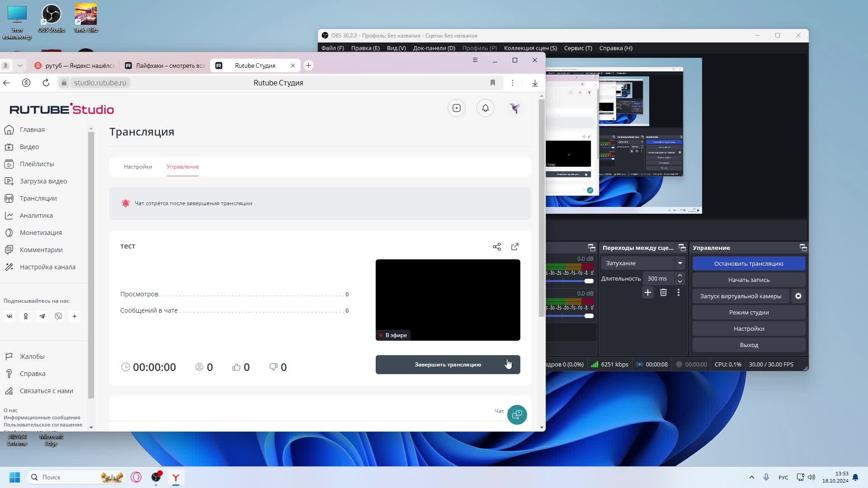Delete the transition in OBS
Image resolution: width=868 pixels, height=488 pixels.
(x=663, y=292)
